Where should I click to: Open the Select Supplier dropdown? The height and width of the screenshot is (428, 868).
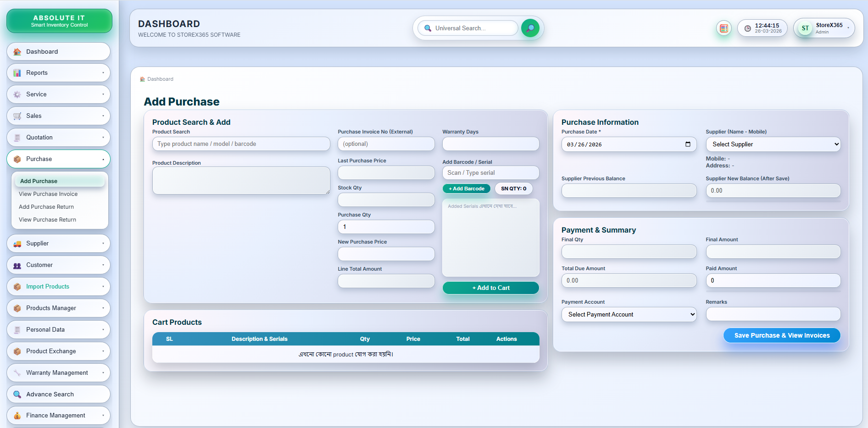coord(773,144)
